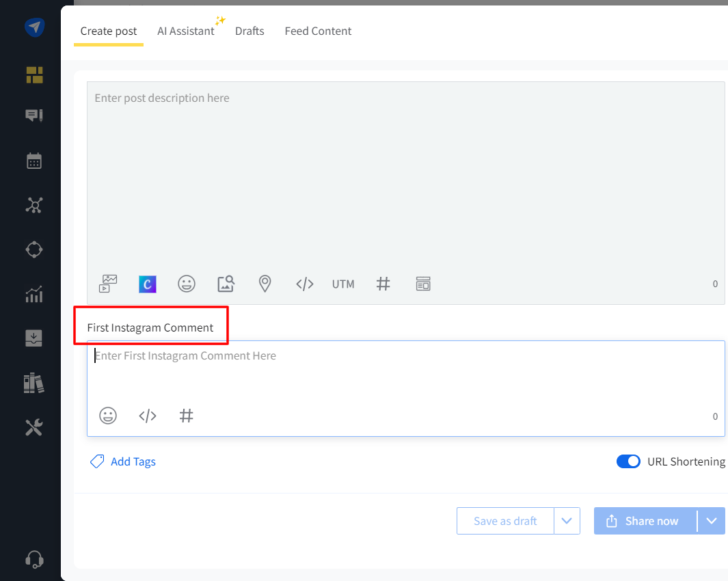728x581 pixels.
Task: Switch to the AI Assistant tab
Action: click(186, 31)
